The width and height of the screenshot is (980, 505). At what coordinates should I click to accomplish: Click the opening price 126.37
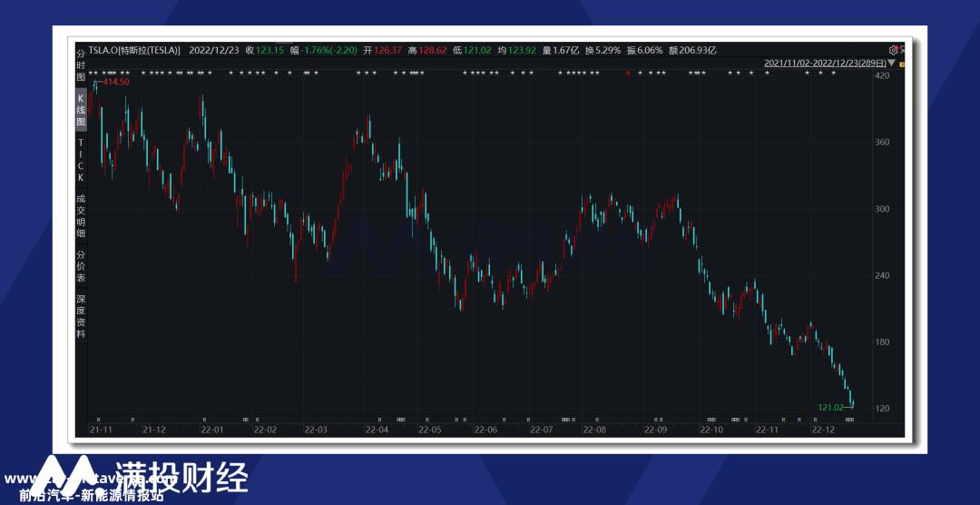tap(387, 50)
